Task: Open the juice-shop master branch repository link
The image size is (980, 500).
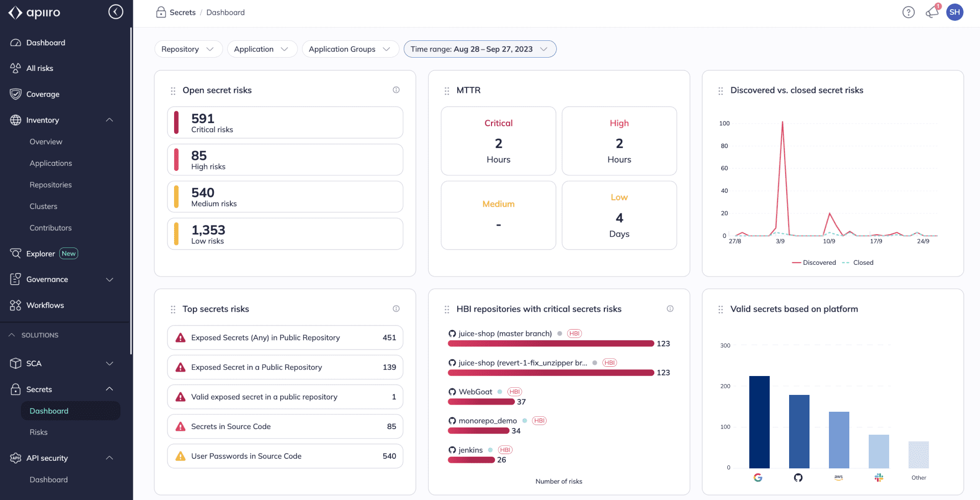Action: coord(505,333)
